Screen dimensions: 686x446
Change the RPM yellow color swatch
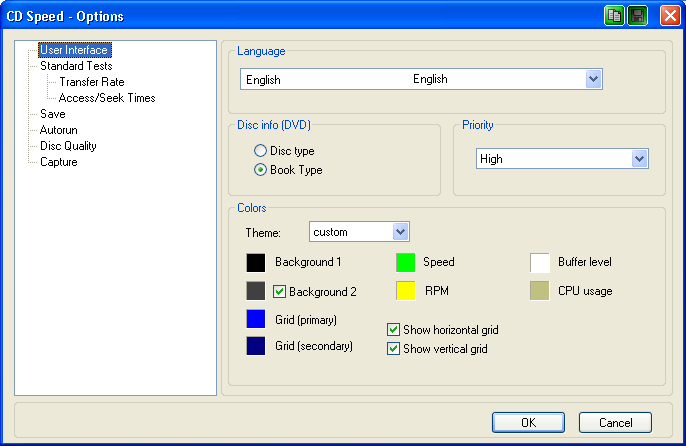pos(406,291)
